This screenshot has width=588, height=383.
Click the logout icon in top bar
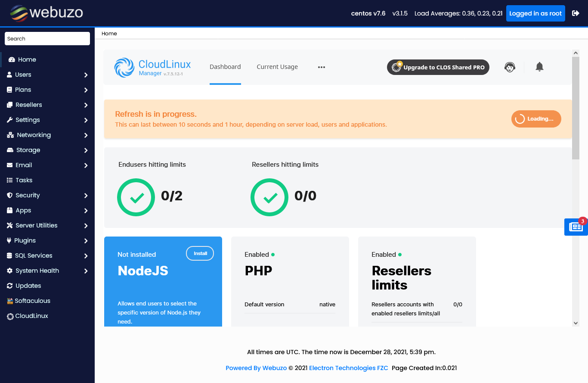576,13
